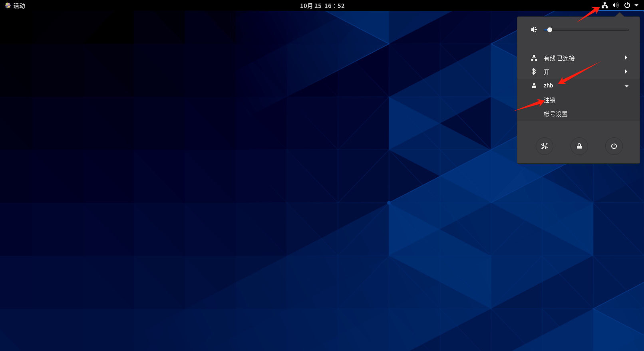
Task: Select the zhb user menu entry
Action: point(578,85)
